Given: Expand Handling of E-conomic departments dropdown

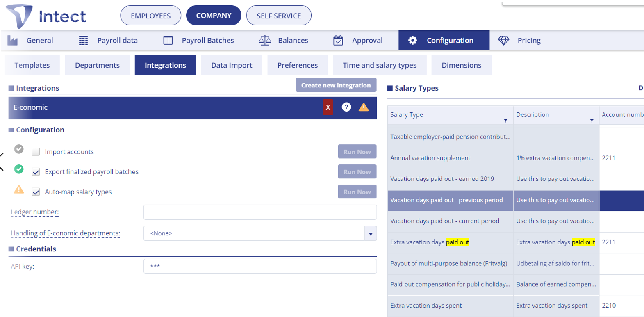Looking at the screenshot, I should [x=371, y=234].
